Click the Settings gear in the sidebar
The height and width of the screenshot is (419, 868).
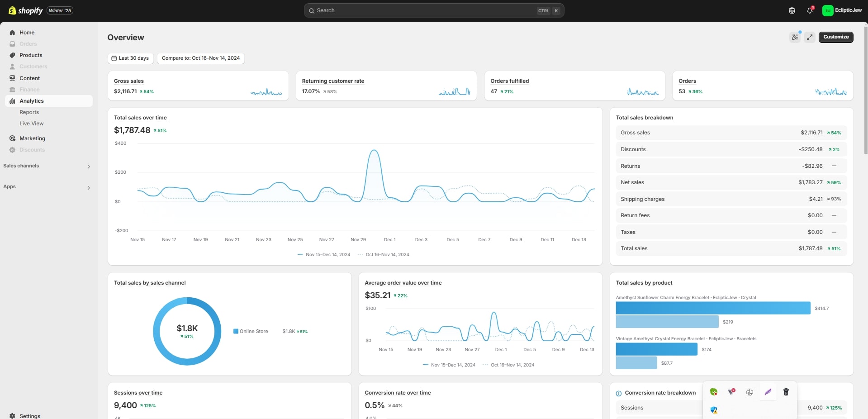point(12,416)
